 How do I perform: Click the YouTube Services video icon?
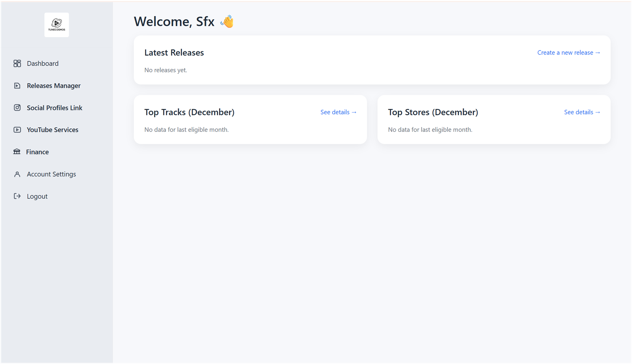[x=17, y=130]
